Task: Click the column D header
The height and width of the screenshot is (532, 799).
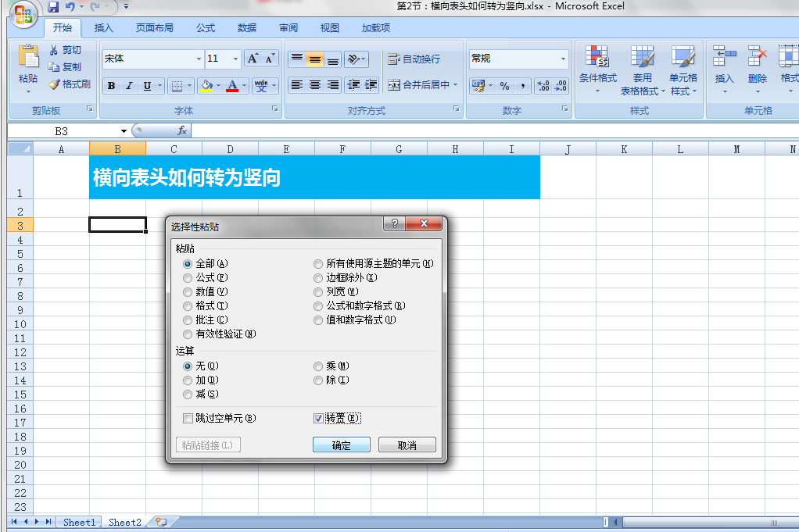Action: coord(231,149)
